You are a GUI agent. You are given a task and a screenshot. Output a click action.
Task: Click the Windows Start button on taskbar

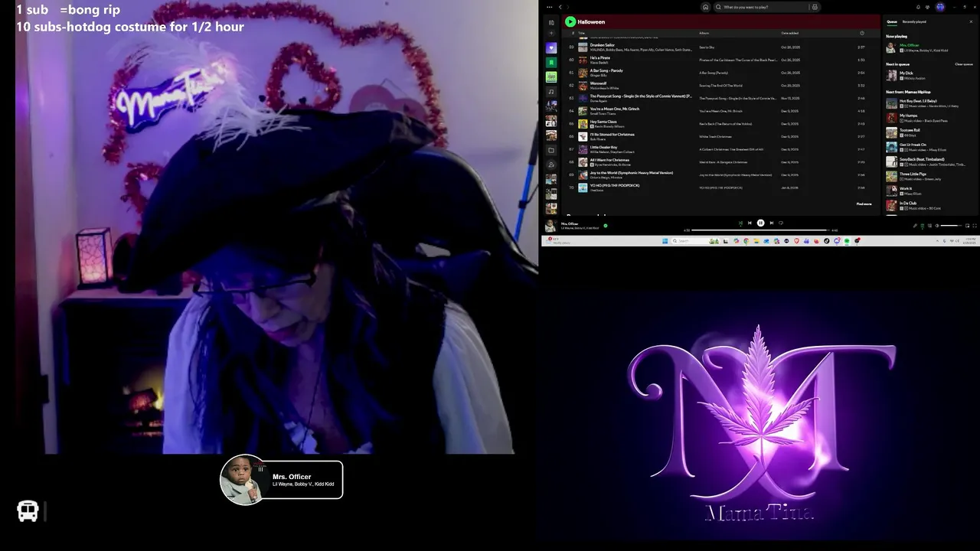point(665,241)
